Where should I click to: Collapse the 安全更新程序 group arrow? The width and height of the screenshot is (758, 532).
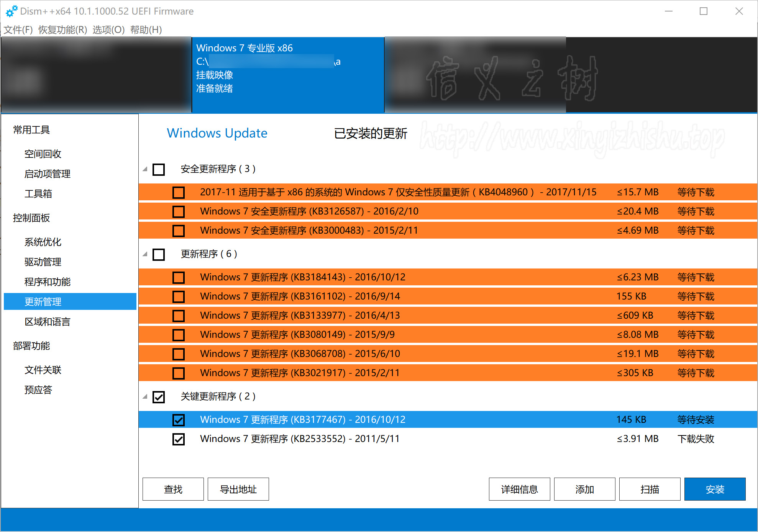(x=145, y=169)
